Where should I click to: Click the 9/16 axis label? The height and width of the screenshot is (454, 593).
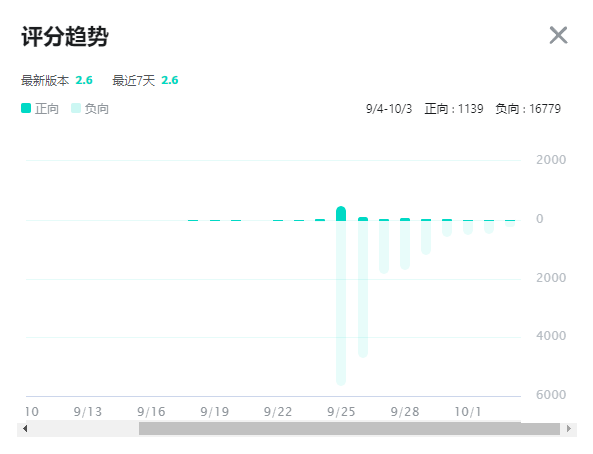point(151,412)
